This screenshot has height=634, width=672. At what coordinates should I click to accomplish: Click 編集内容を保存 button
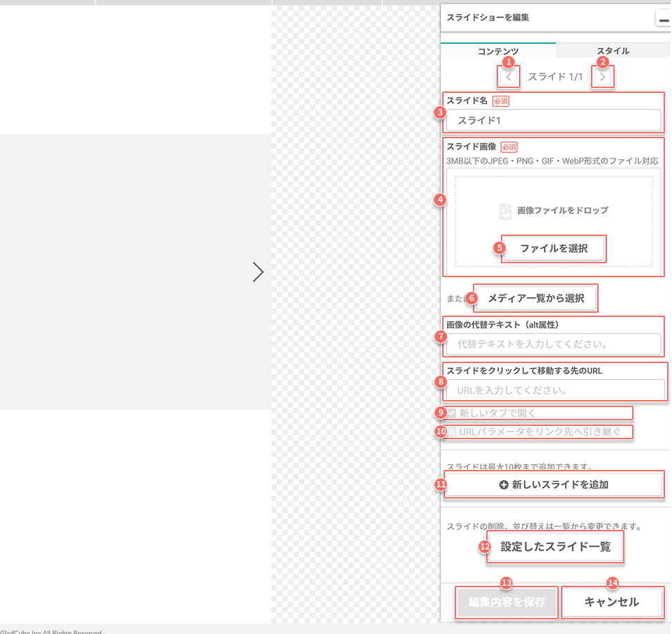(x=506, y=602)
